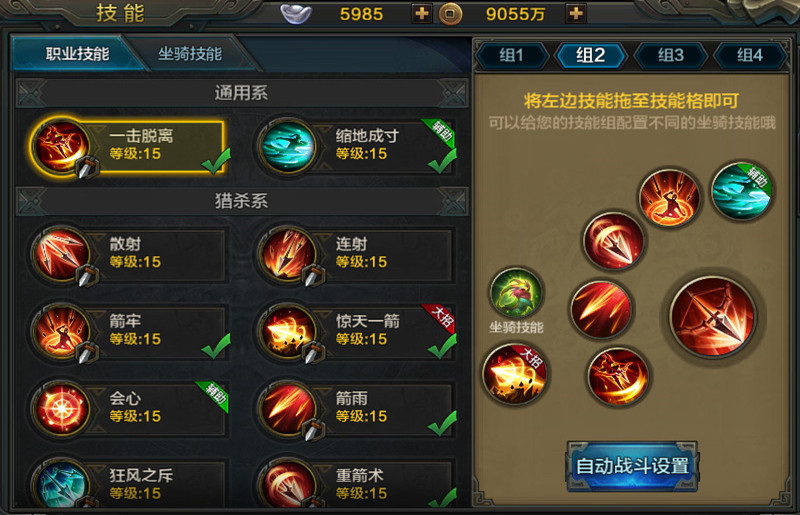Toggle the checkmark on 惊天一箭 skill

[442, 346]
